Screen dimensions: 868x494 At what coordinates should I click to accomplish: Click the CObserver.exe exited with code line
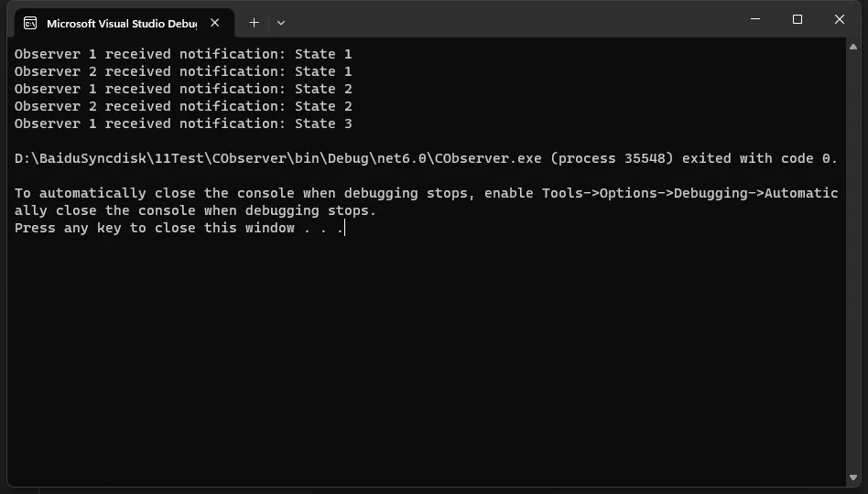tap(426, 159)
